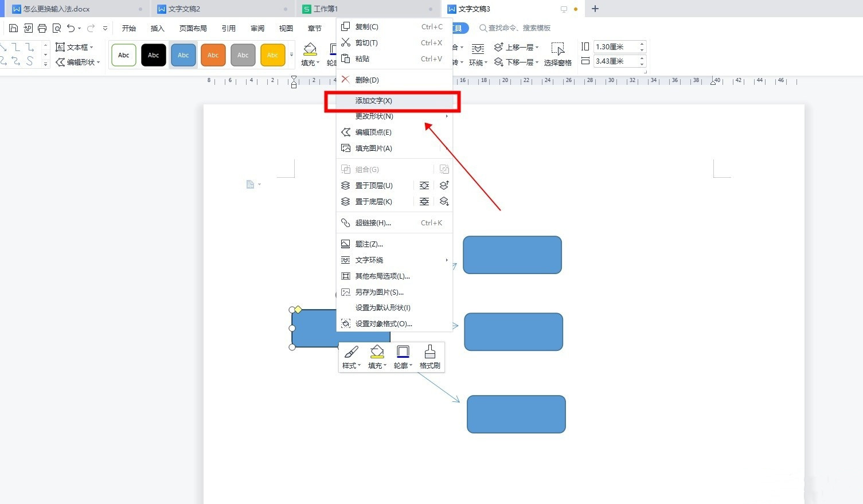Click 另存为图片 in context menu

(x=379, y=292)
